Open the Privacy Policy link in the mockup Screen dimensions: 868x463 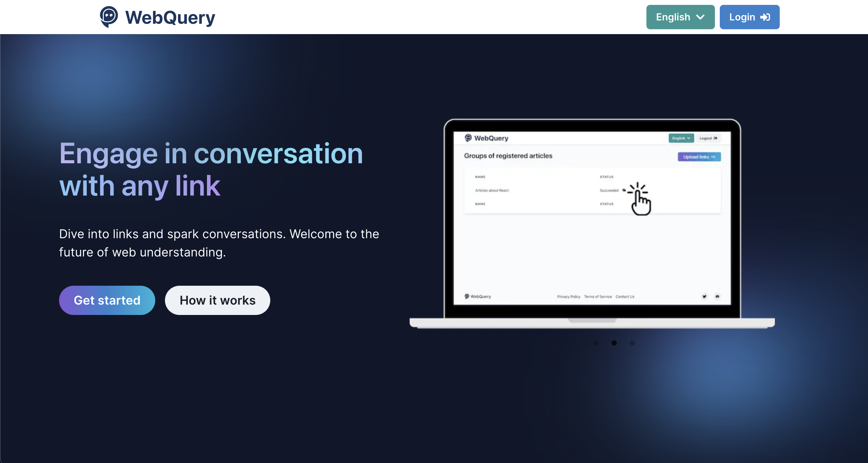pos(569,297)
